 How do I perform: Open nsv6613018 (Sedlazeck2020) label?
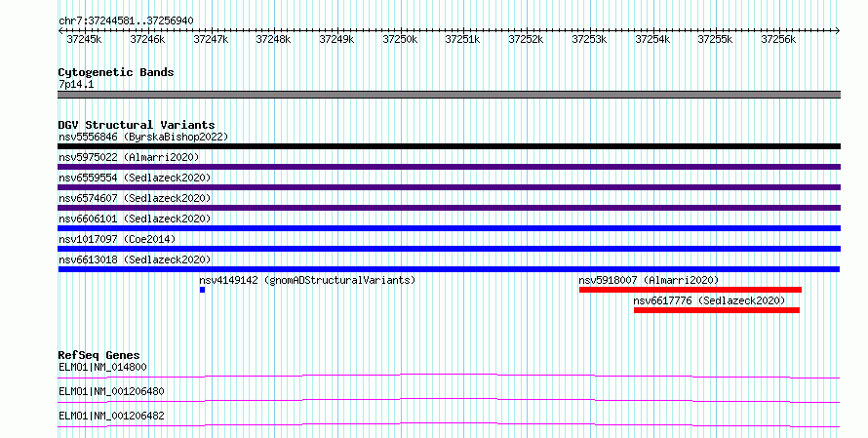point(135,259)
